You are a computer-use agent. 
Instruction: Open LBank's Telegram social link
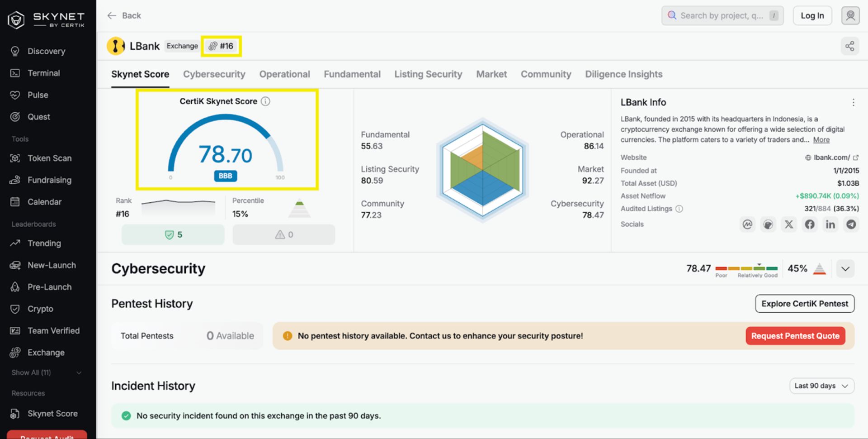pos(851,224)
